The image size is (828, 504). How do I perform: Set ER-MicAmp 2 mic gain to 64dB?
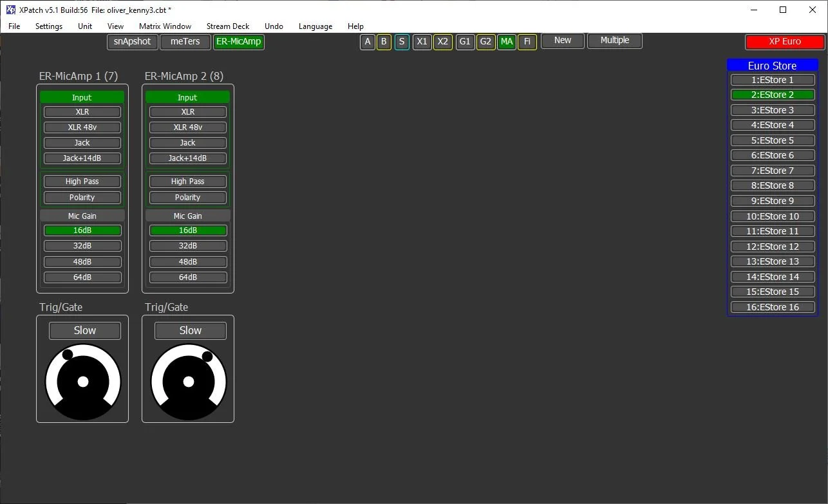[188, 277]
